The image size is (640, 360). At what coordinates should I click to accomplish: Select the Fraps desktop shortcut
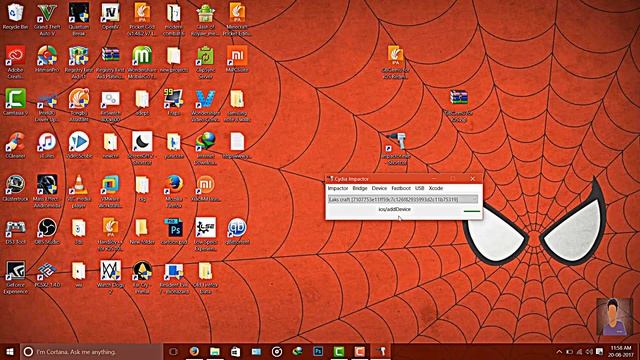point(173,102)
